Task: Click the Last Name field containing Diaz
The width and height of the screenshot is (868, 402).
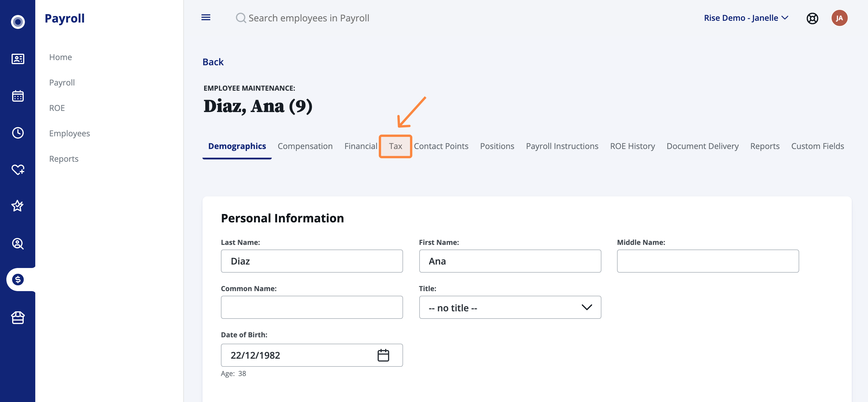Action: coord(312,261)
